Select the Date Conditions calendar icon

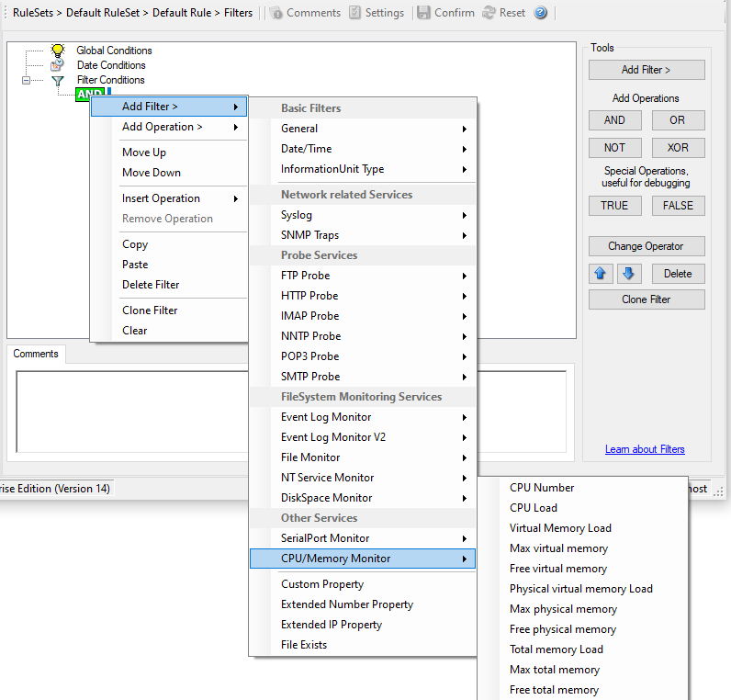pyautogui.click(x=58, y=65)
